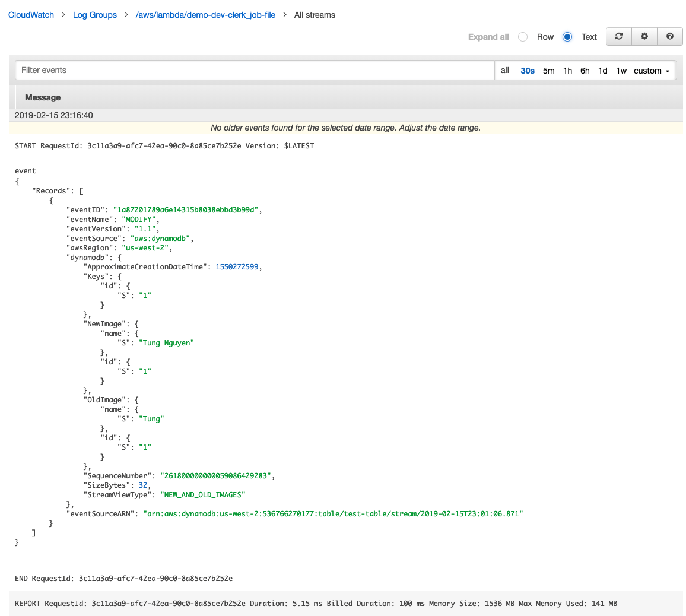
Task: Click the Expand all button
Action: click(x=488, y=37)
